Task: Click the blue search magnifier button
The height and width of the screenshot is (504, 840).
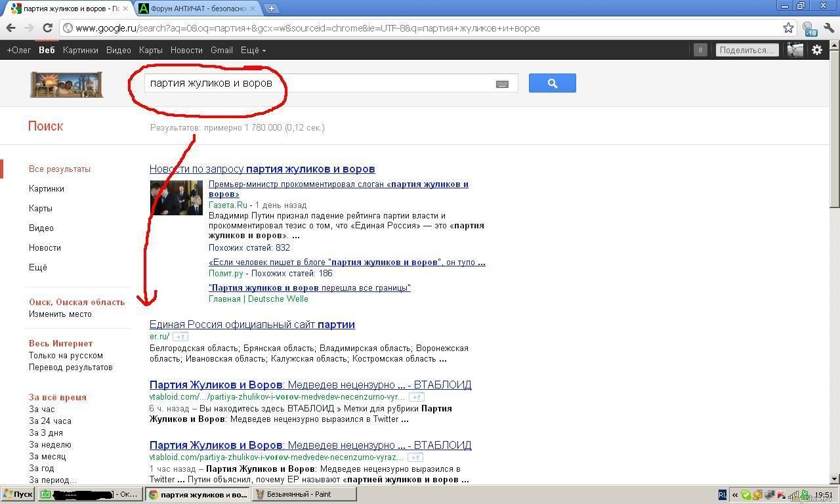Action: pyautogui.click(x=552, y=83)
